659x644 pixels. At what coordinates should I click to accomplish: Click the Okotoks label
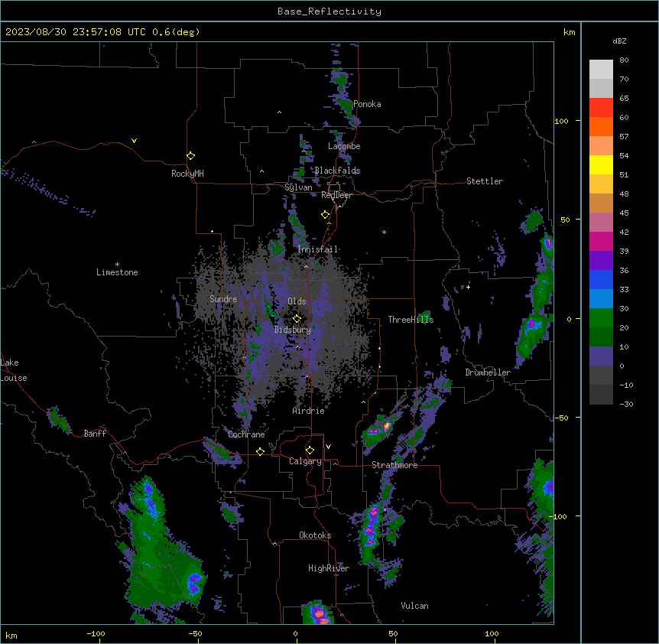pyautogui.click(x=315, y=535)
